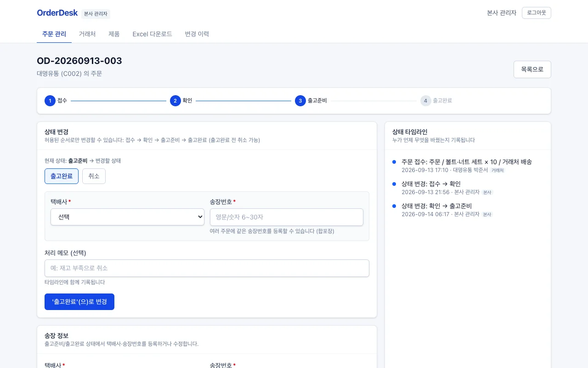The image size is (588, 368).
Task: Open the 주문 관리 tab
Action: 54,34
